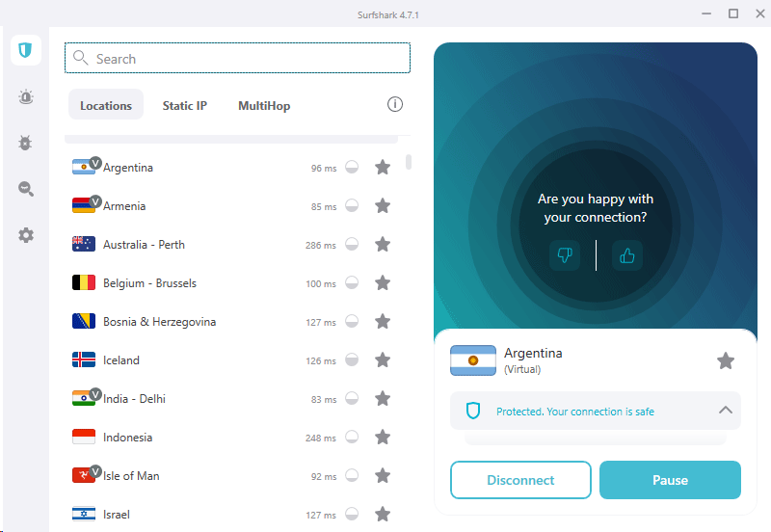Screen dimensions: 771x532
Task: Open the Settings gear sidebar icon
Action: click(26, 235)
